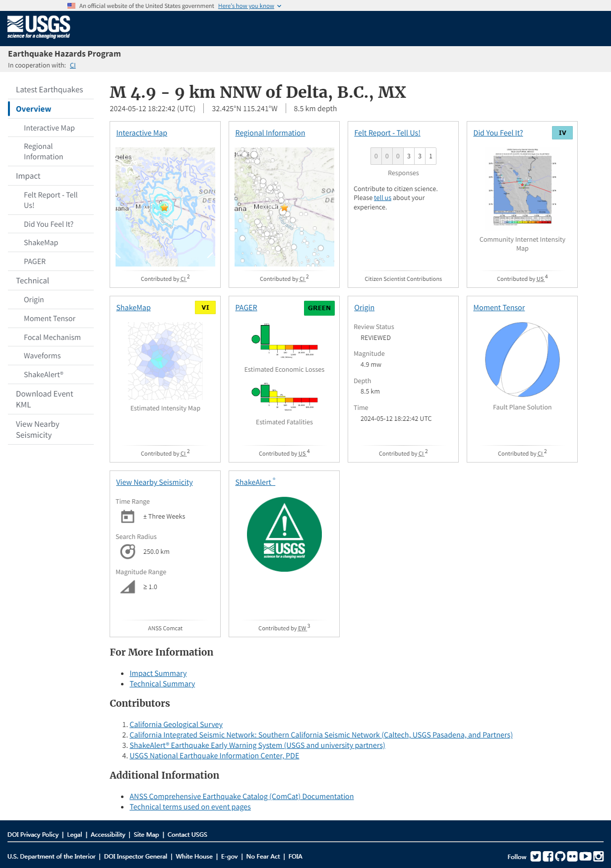Open the Interactive Map card link
611x868 pixels.
(x=141, y=133)
